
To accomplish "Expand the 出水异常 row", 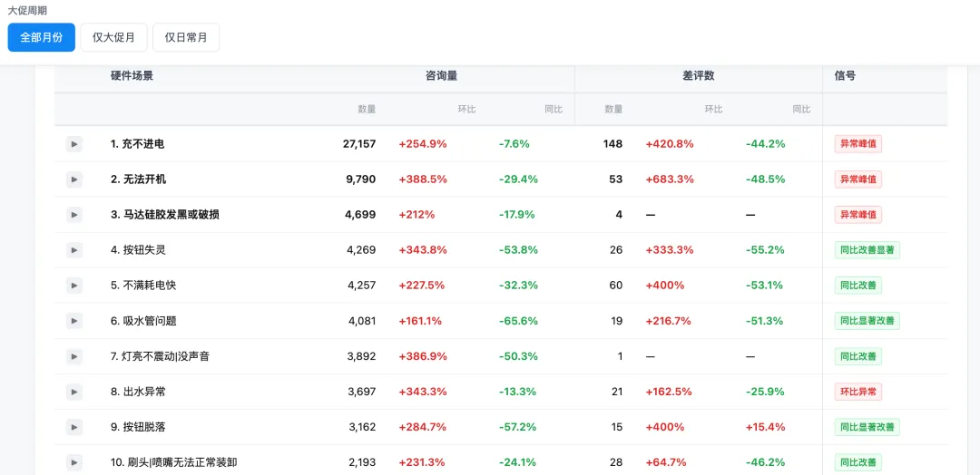I will tap(74, 392).
